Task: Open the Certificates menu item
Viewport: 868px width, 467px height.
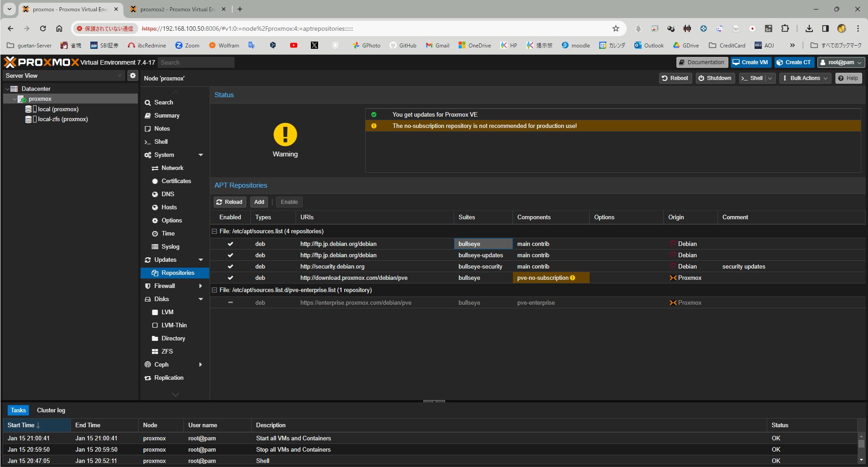Action: pos(176,181)
